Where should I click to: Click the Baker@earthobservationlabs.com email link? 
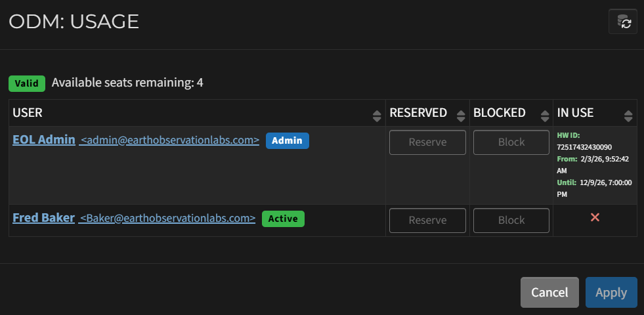(167, 218)
